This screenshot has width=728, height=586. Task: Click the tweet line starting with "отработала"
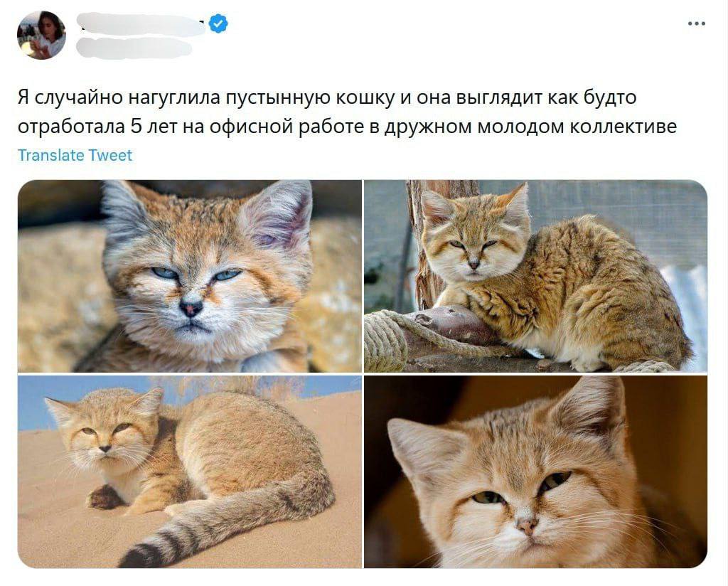coord(347,127)
